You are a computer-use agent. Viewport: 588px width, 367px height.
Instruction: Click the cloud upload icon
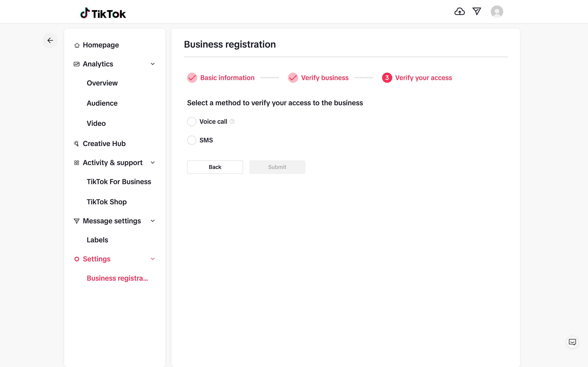tap(459, 11)
